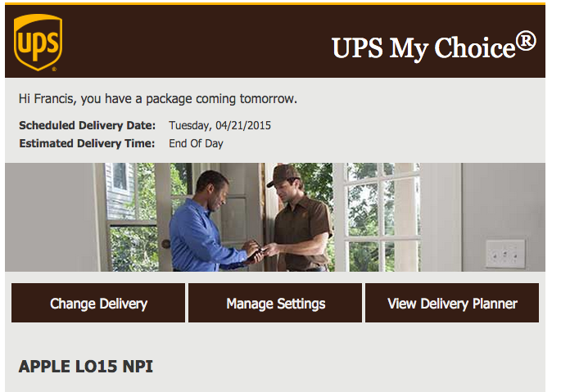Click the End Of Day delivery time
Screen dimensions: 561x392
pyautogui.click(x=196, y=143)
